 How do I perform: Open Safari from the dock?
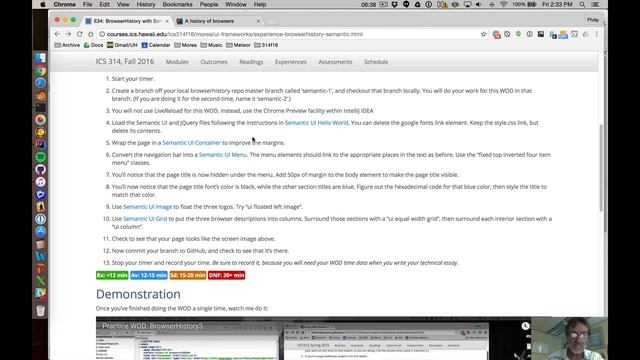(x=40, y=83)
